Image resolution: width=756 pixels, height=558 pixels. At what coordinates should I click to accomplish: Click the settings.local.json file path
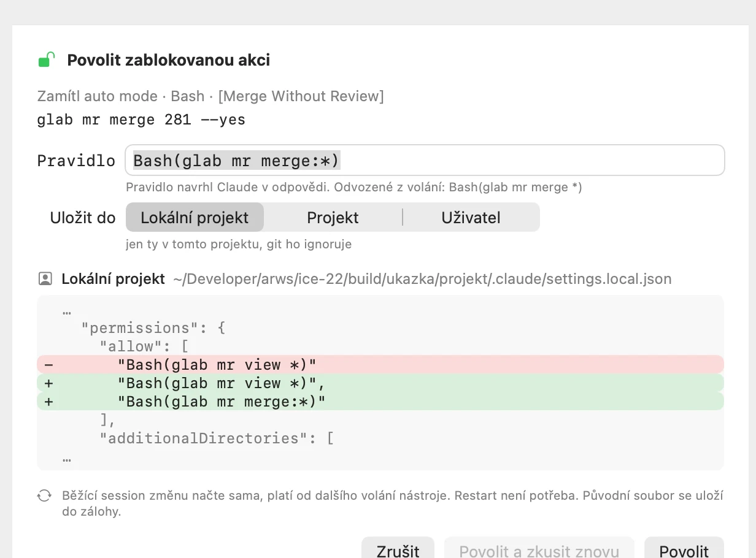click(422, 279)
